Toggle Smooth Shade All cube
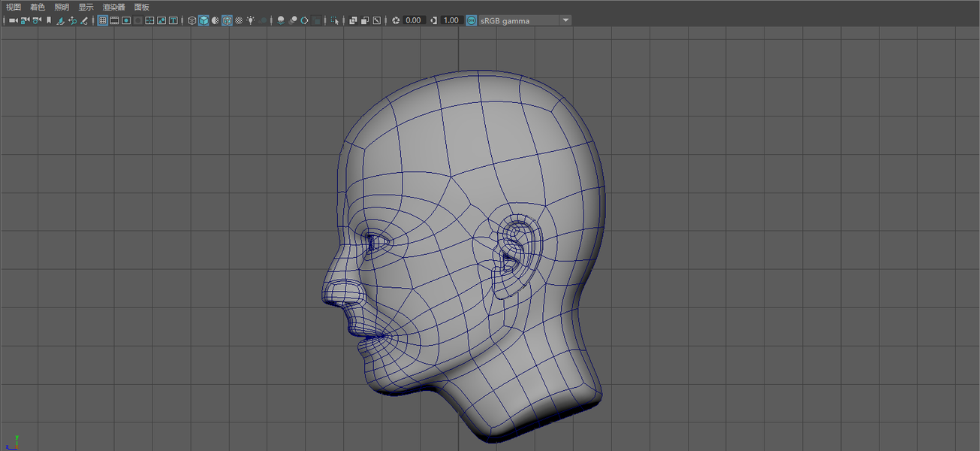Screen dimensions: 980x451 click(x=204, y=20)
